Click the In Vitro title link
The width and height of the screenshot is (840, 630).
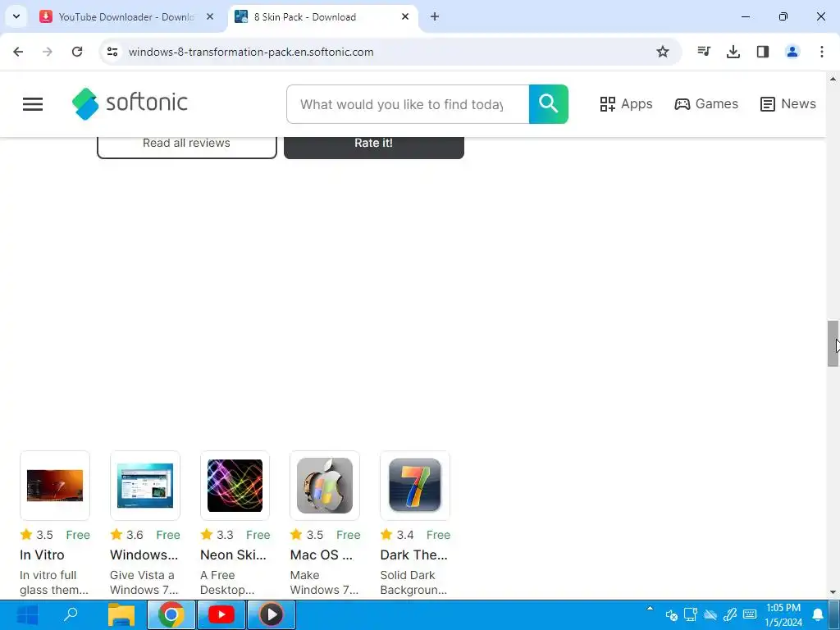pos(42,555)
